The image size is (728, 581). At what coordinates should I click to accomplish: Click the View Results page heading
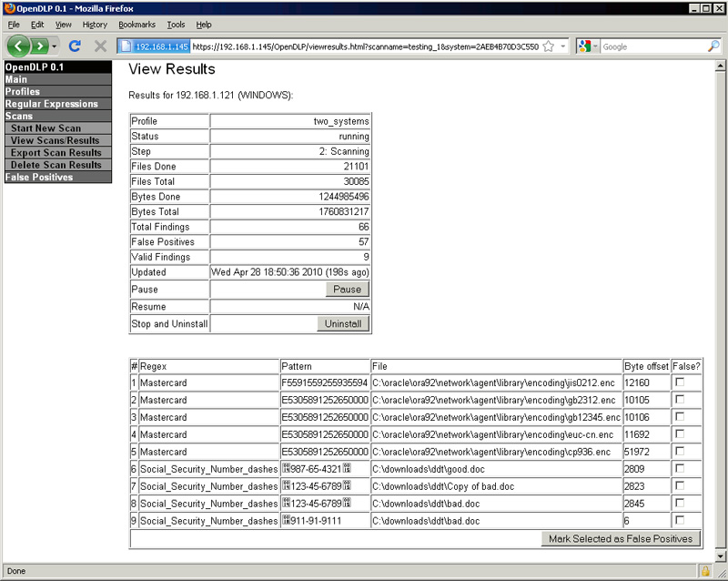[172, 69]
